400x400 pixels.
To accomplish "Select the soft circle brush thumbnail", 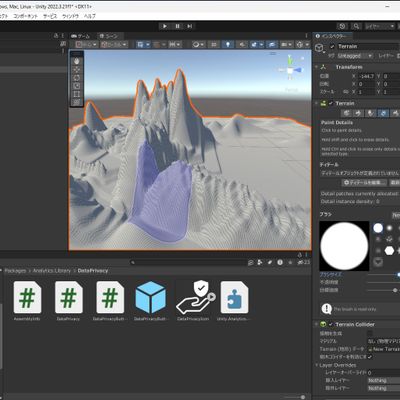I will [389, 228].
